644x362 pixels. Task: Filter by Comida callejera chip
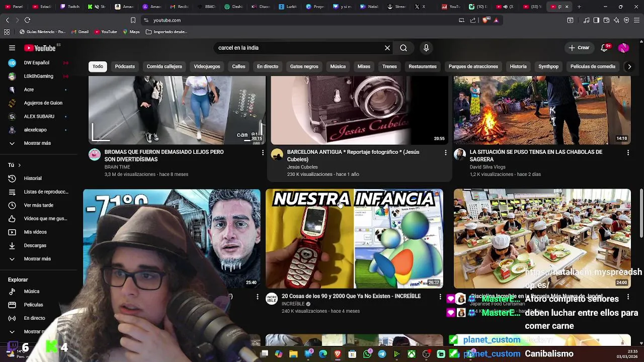coord(164,66)
